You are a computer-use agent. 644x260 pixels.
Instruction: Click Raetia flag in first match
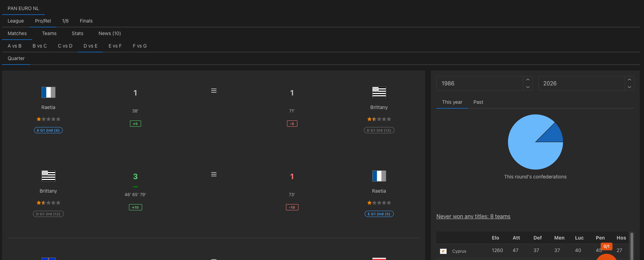[x=49, y=92]
